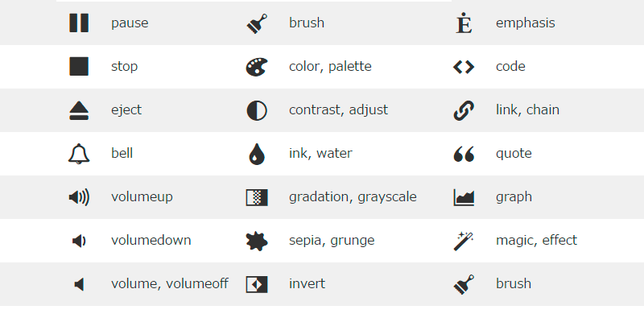Select the color palette icon

pos(256,67)
